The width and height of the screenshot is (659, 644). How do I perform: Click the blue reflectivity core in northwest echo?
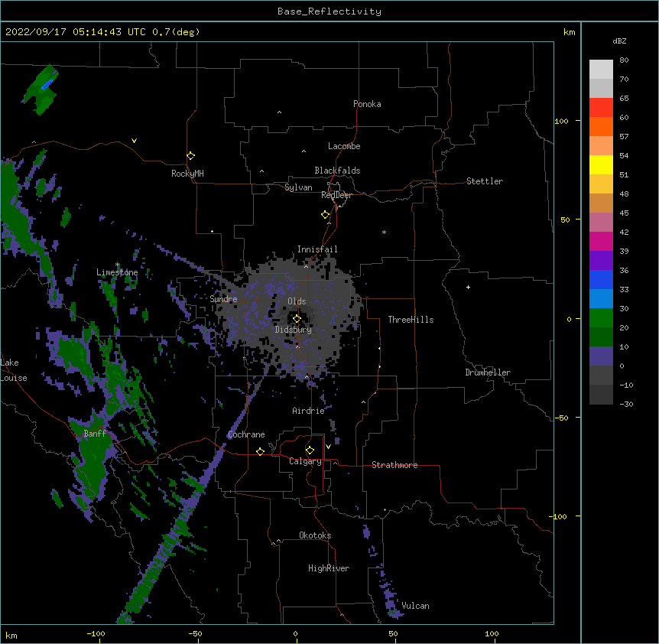tap(47, 84)
